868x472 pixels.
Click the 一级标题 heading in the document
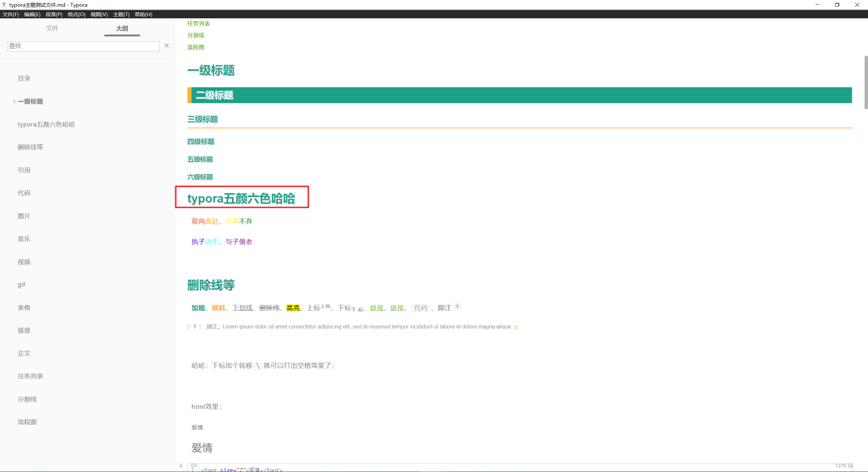[211, 70]
